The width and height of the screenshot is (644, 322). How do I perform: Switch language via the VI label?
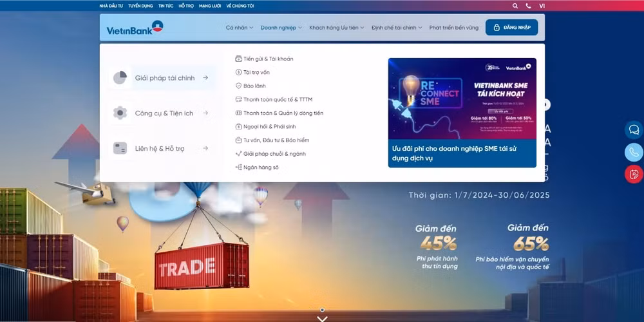click(x=542, y=6)
